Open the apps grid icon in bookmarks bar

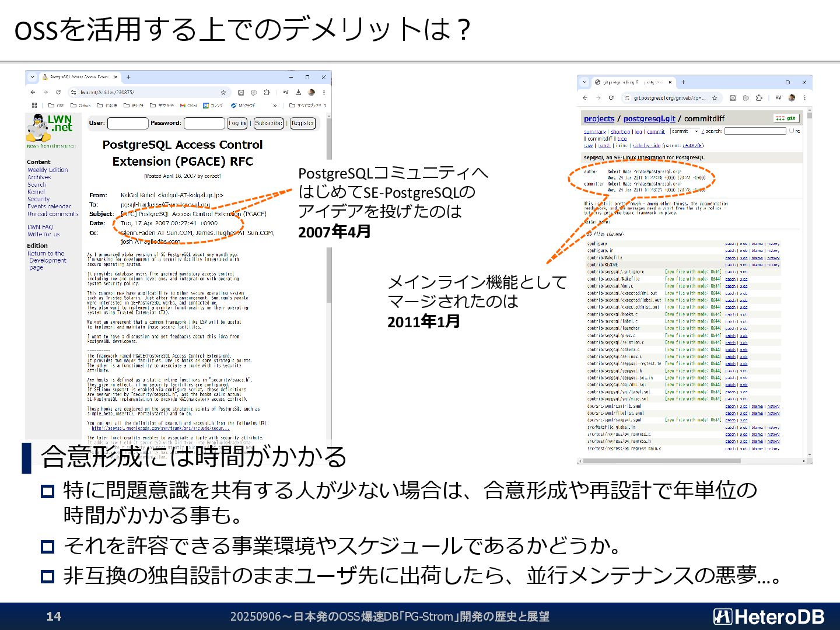tap(34, 106)
